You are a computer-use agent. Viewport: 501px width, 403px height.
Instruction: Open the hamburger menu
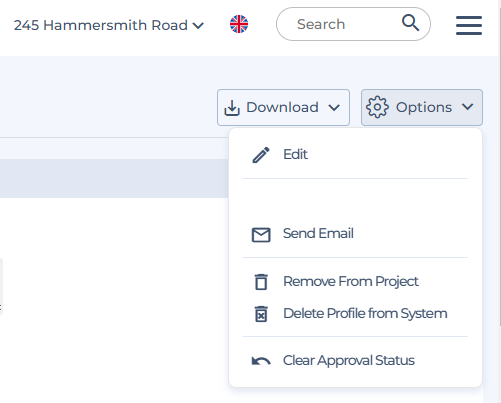click(469, 25)
